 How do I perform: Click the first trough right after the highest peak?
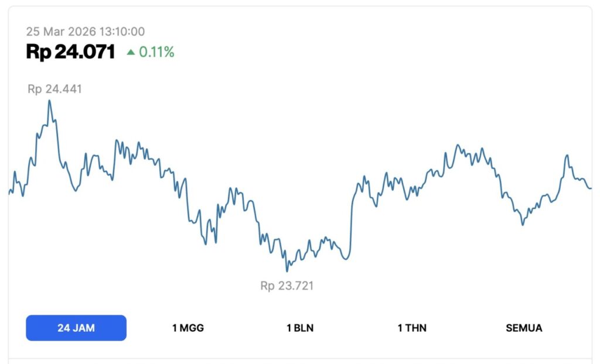76,191
